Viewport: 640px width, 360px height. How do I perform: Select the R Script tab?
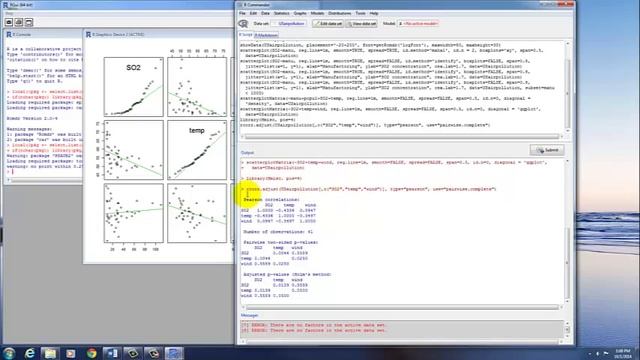point(246,35)
